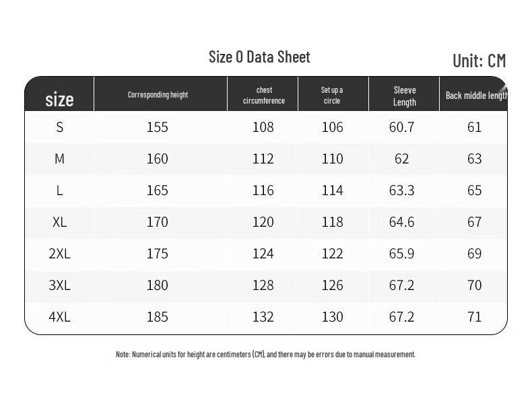Click the measurement note below the table

265,355
